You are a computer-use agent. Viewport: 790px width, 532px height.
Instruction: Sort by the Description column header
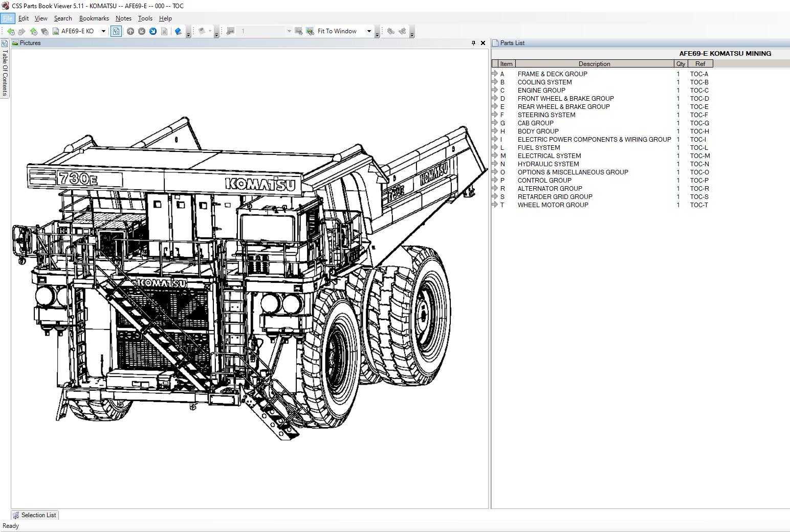[595, 64]
